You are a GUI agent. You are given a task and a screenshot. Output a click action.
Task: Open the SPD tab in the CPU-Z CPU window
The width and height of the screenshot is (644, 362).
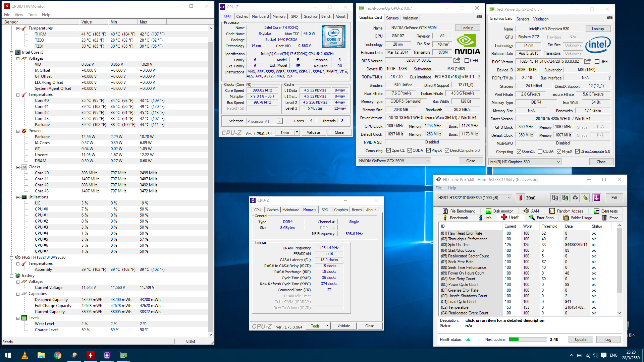(294, 16)
